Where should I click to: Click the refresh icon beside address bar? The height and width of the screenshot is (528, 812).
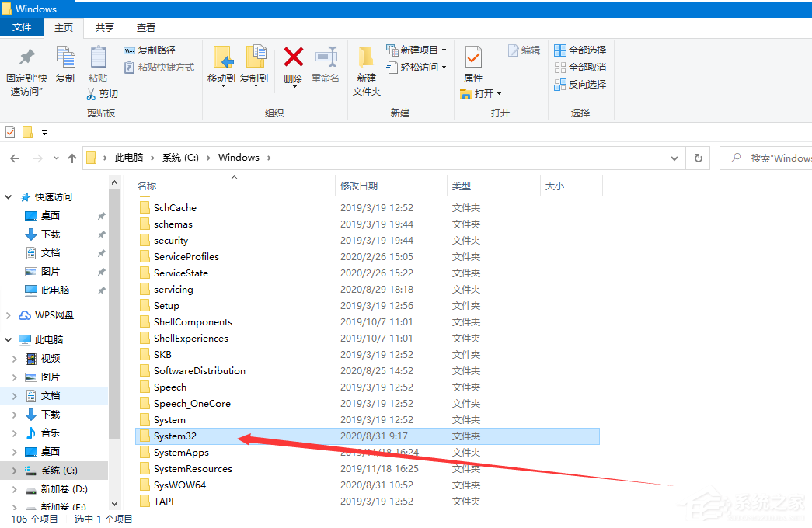tap(697, 158)
